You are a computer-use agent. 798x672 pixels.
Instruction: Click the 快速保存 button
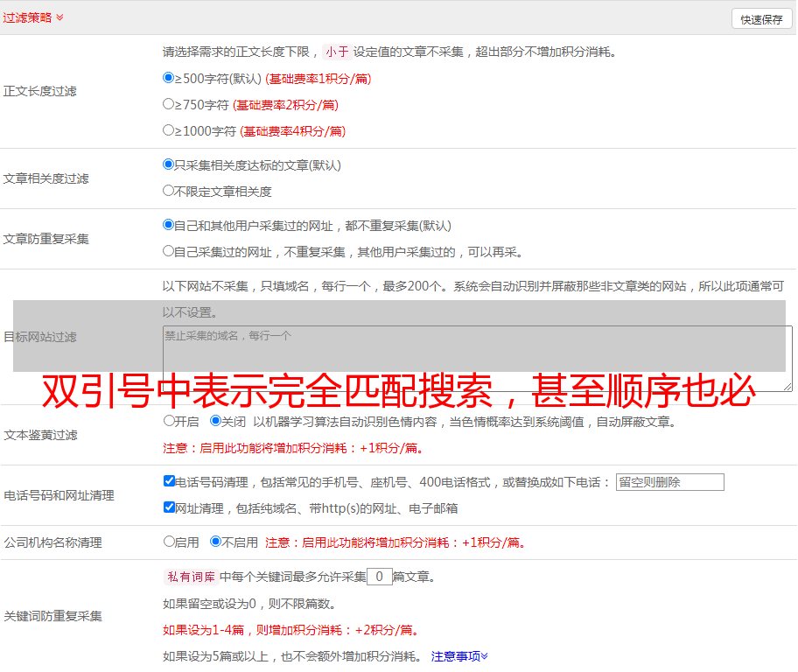[761, 19]
